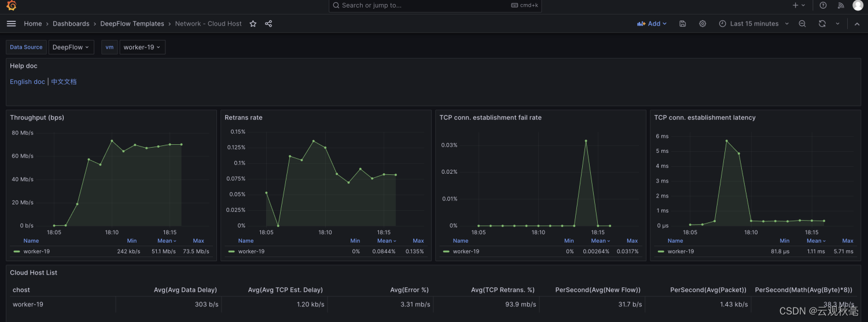Image resolution: width=868 pixels, height=322 pixels.
Task: Sort establishment latency legend by Mean
Action: point(816,241)
